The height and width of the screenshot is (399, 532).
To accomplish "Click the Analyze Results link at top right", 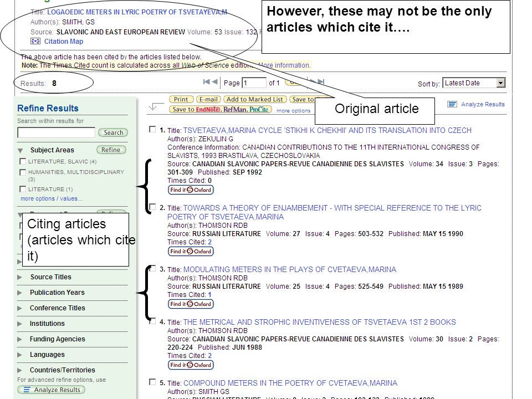I will [x=483, y=104].
